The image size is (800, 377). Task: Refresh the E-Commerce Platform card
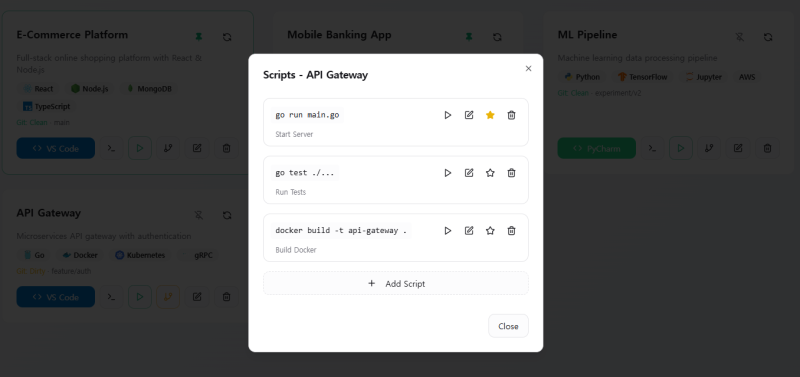point(227,37)
